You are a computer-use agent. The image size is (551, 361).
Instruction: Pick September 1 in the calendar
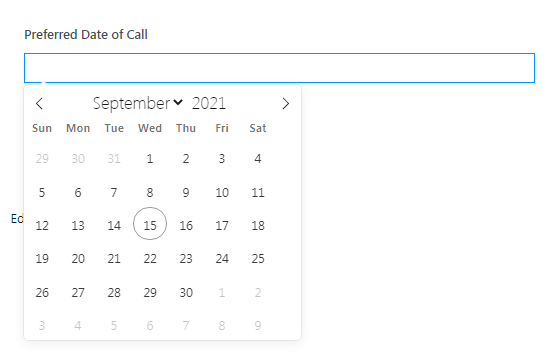coord(150,159)
